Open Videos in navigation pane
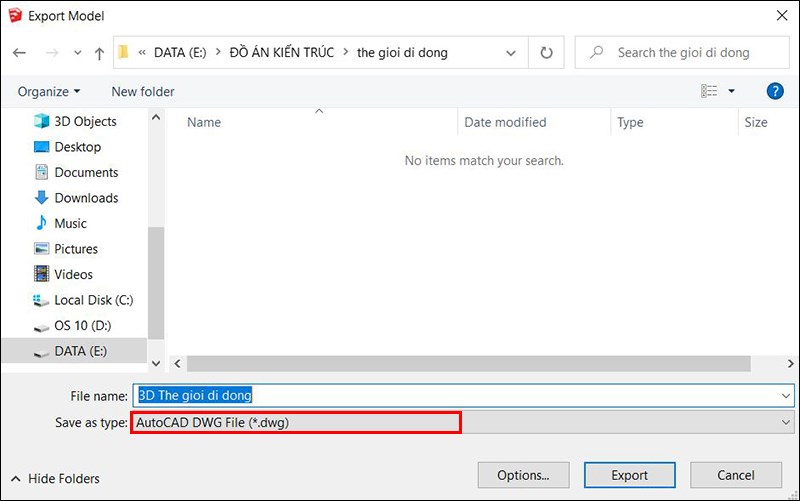Viewport: 800px width, 501px height. tap(73, 274)
